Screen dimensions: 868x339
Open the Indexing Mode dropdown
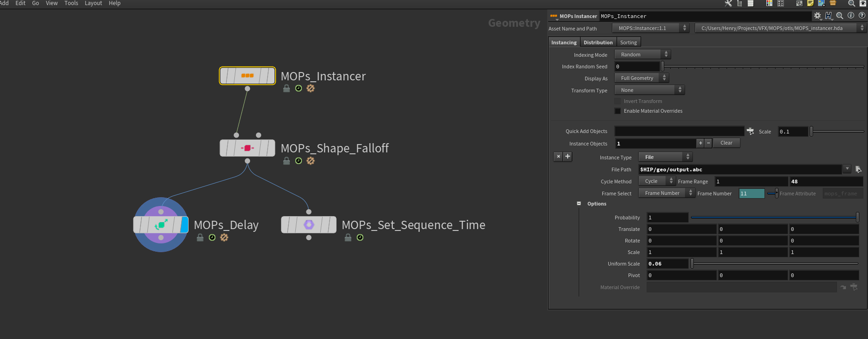point(642,54)
